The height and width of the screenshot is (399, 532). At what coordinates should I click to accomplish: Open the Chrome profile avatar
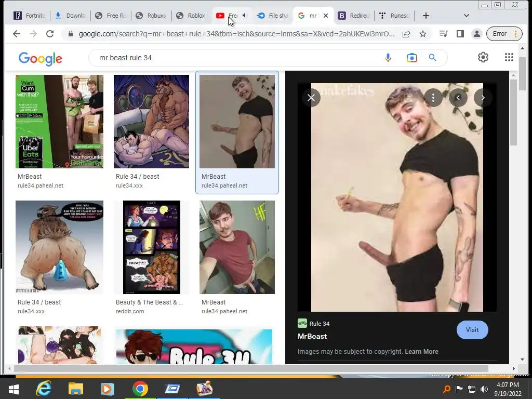click(477, 34)
